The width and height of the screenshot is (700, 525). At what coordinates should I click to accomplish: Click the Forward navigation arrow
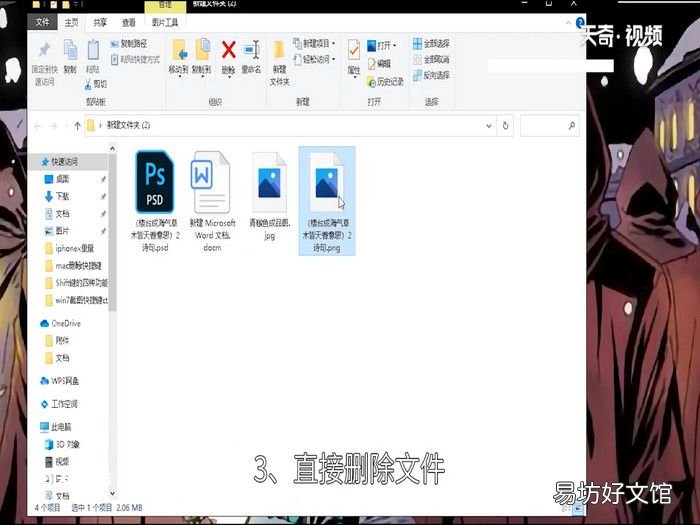tap(54, 126)
